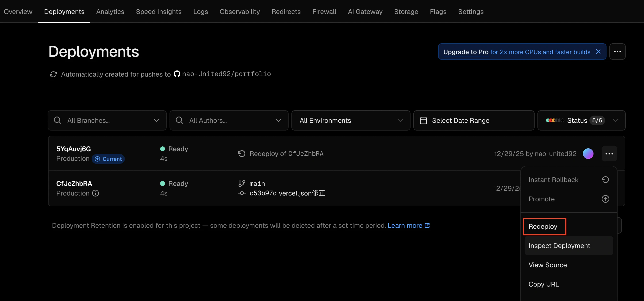Open the Firewall tab
Image resolution: width=644 pixels, height=301 pixels.
(324, 12)
